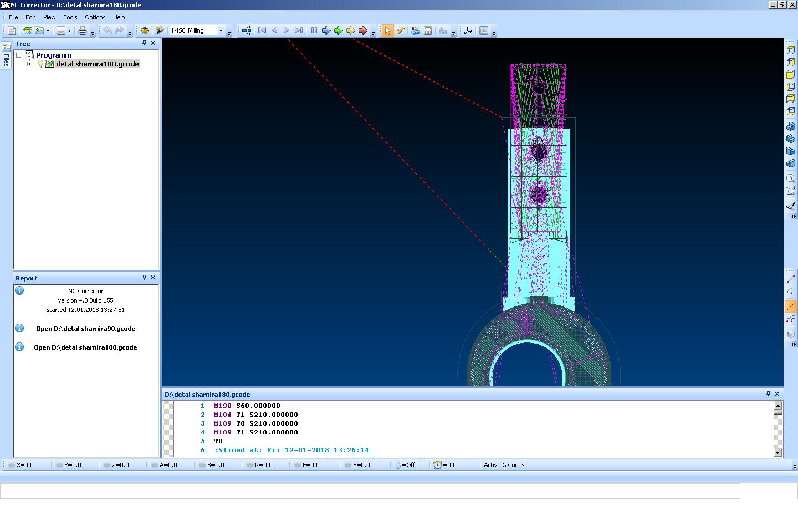Screen dimensions: 798x532
Task: Click the zoom-to-window magnifier icon
Action: pos(791,191)
